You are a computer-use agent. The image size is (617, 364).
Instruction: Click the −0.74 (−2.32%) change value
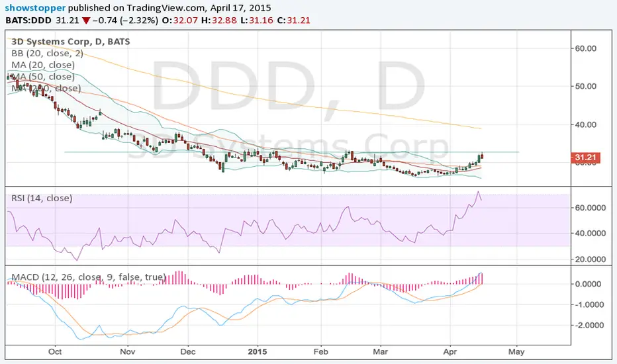pos(126,21)
